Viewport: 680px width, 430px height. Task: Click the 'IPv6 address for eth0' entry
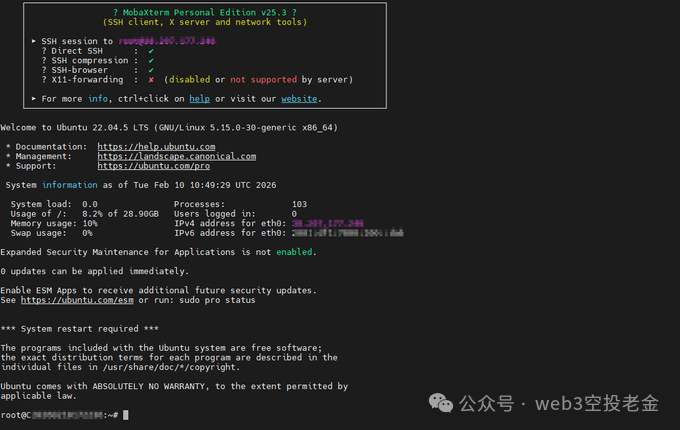(289, 233)
